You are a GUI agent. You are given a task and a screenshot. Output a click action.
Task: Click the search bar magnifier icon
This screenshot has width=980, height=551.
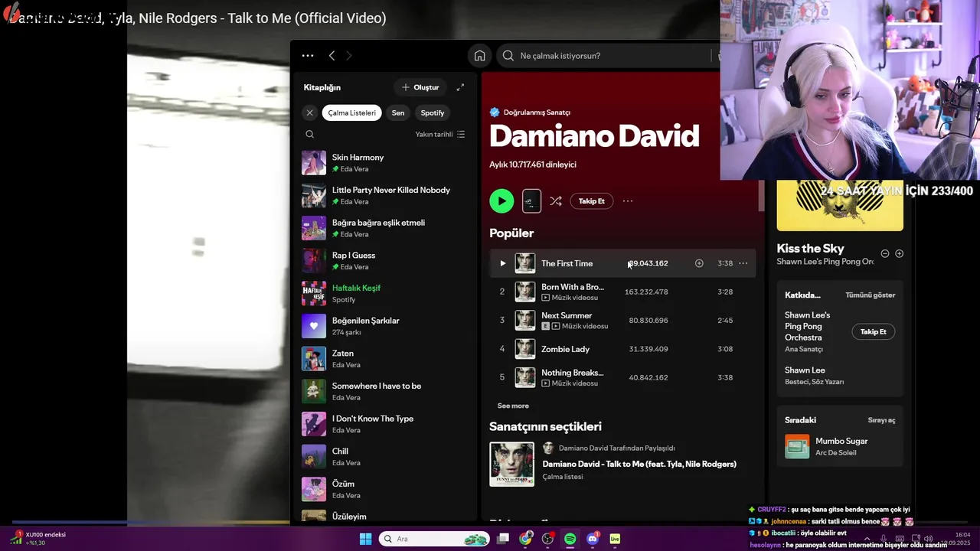(508, 56)
